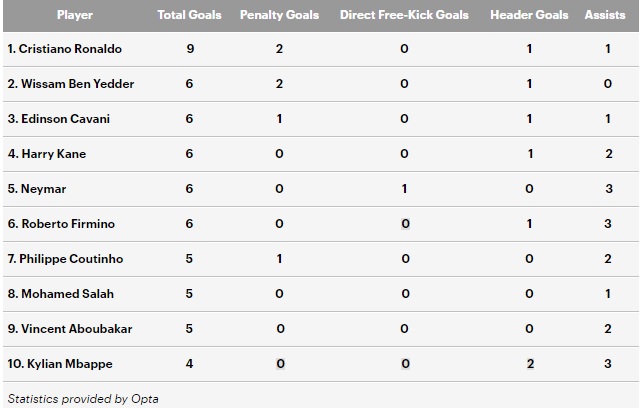Viewport: 643px width, 408px height.
Task: Click the Assists column header
Action: (605, 15)
